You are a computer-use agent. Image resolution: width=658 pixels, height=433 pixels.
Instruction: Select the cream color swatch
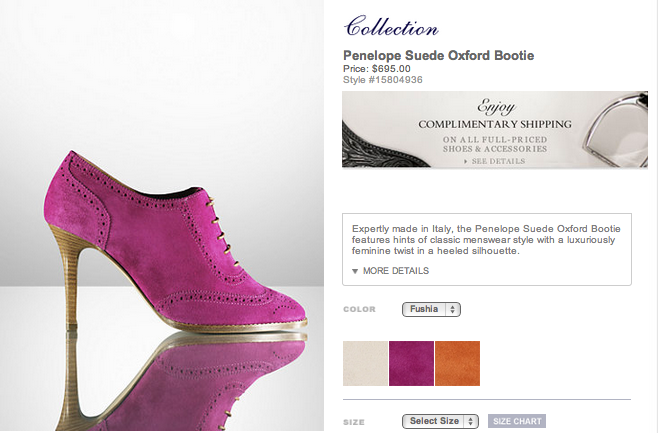(x=365, y=363)
